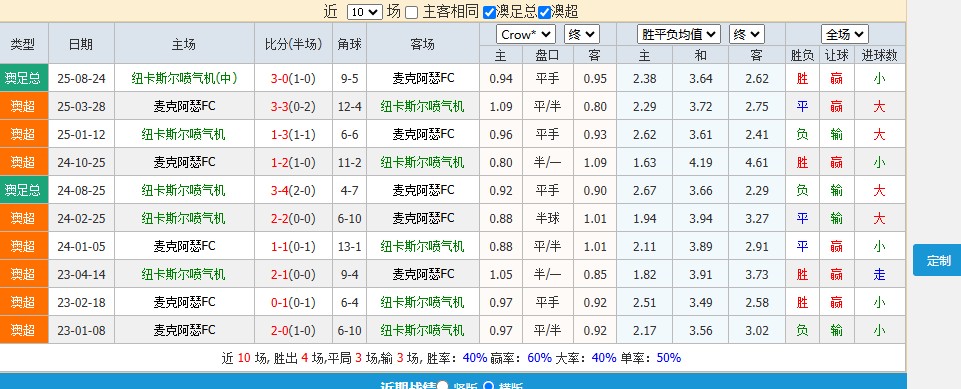Click the 2-1(0-0) score
The height and width of the screenshot is (389, 961).
point(293,274)
